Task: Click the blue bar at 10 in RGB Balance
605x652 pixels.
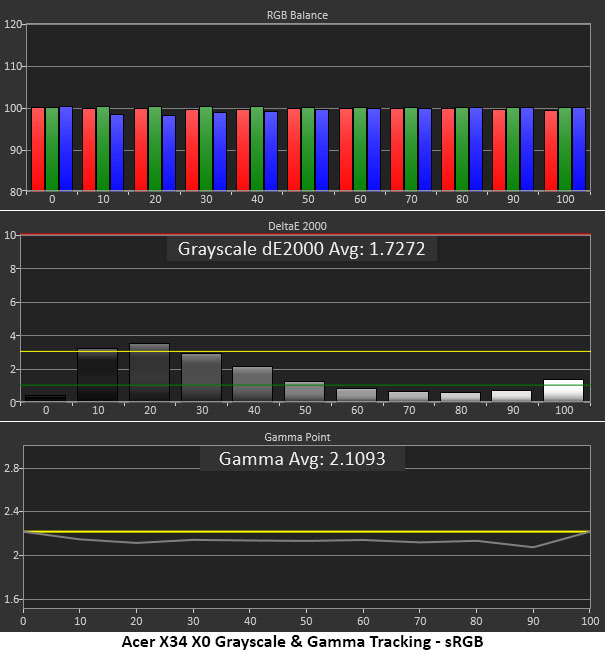Action: pos(117,153)
